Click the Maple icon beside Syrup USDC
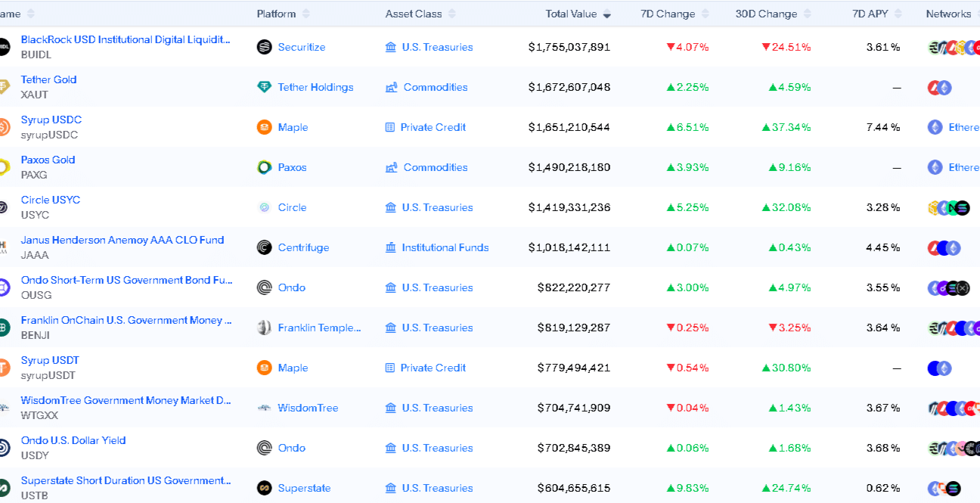This screenshot has width=980, height=503. click(264, 127)
